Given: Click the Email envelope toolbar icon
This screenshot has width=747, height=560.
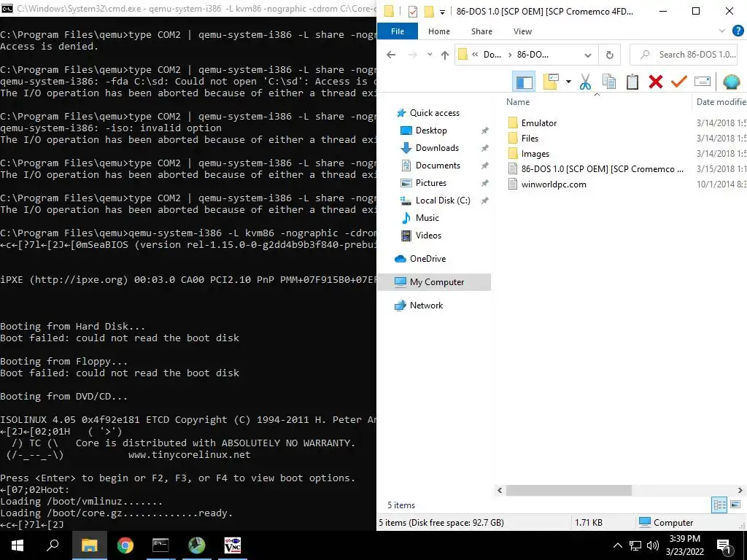Looking at the screenshot, I should 703,82.
